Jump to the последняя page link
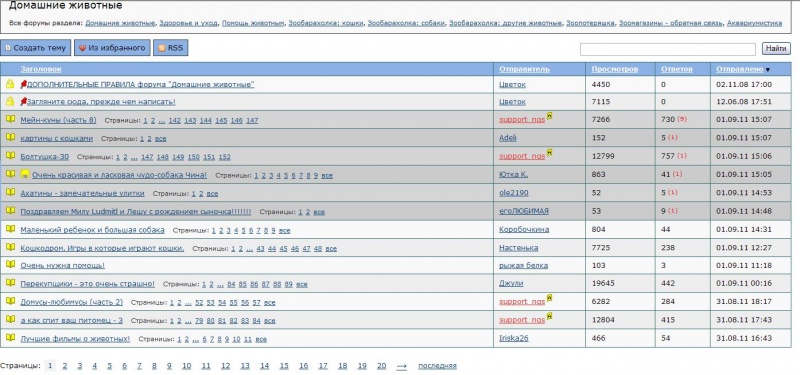 tap(437, 366)
